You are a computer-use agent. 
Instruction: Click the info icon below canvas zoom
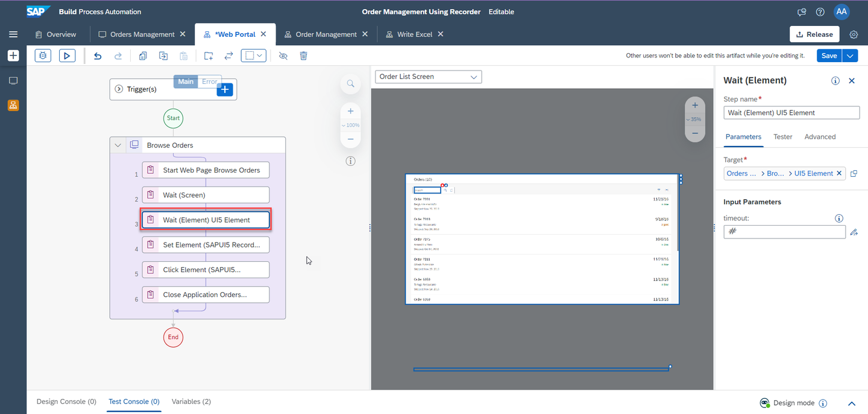(x=351, y=161)
